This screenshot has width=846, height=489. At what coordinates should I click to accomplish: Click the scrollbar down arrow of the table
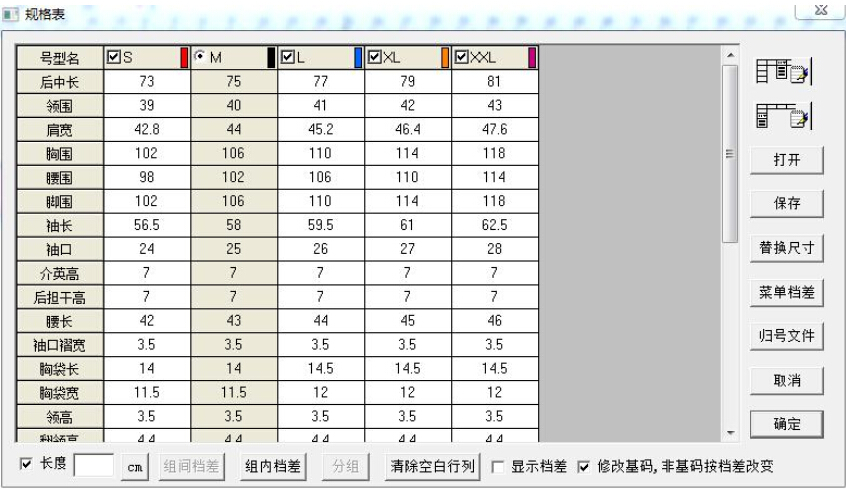[730, 434]
